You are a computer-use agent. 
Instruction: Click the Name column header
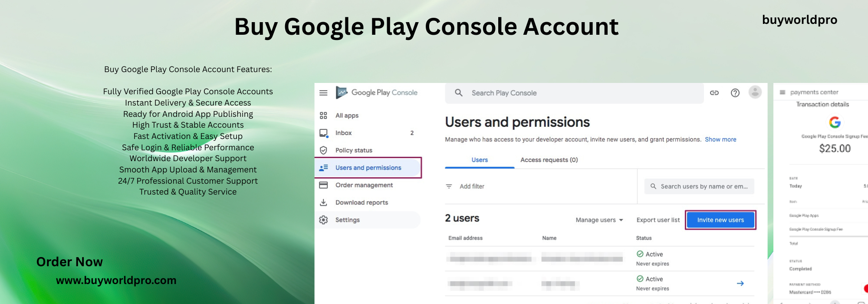549,238
